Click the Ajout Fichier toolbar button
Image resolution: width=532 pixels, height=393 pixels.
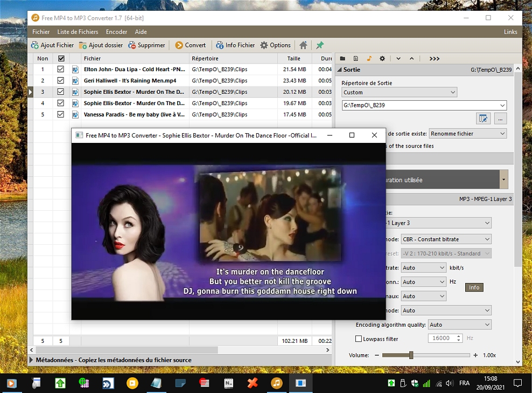pyautogui.click(x=52, y=45)
